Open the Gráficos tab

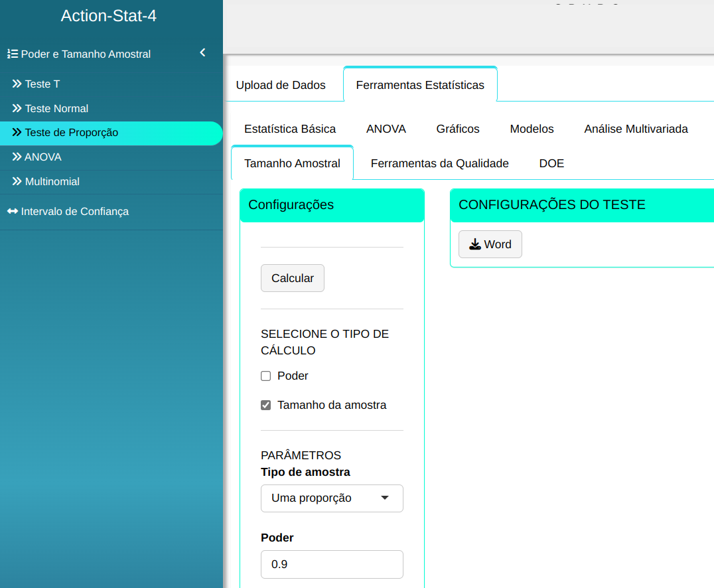coord(458,129)
